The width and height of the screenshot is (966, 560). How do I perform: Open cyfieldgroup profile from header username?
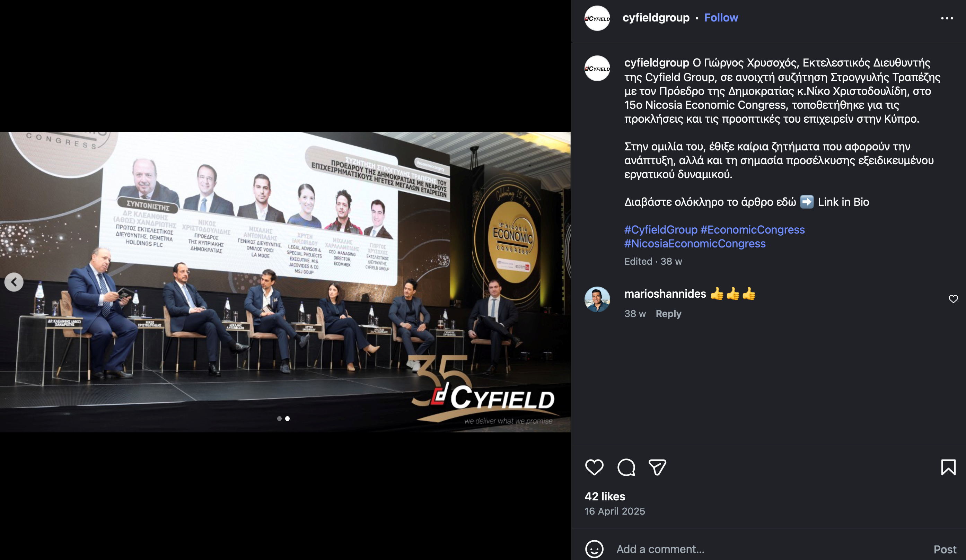pos(656,18)
